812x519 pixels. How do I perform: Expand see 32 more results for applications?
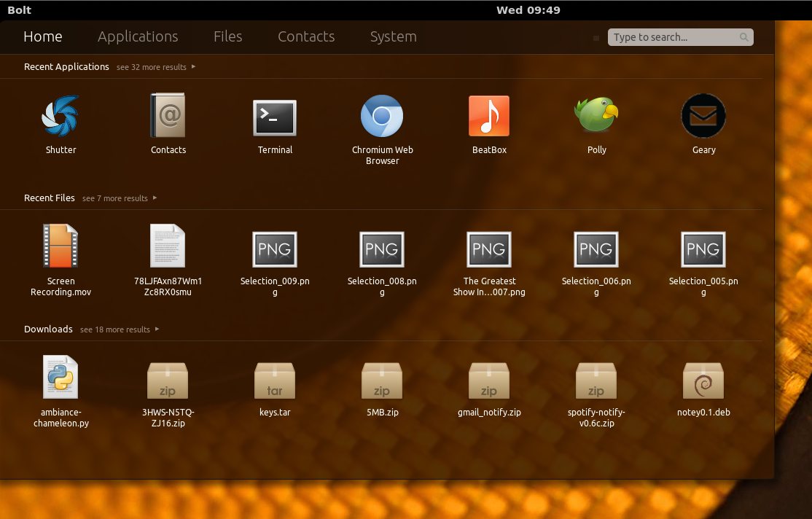(x=156, y=67)
